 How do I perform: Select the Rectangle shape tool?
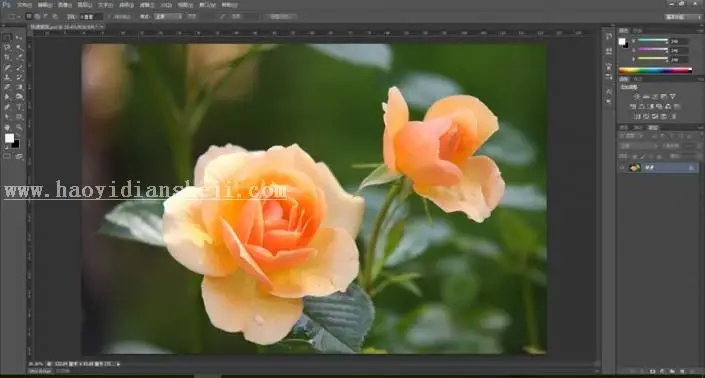click(19, 117)
